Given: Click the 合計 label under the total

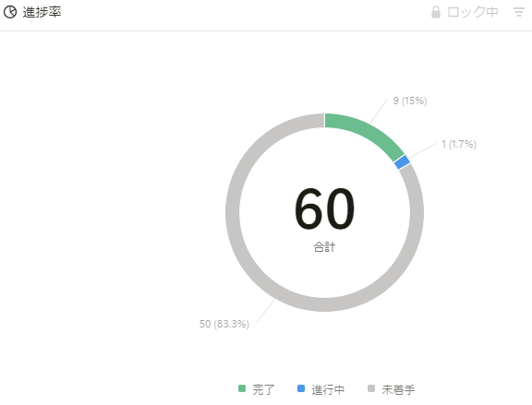Looking at the screenshot, I should click(324, 246).
